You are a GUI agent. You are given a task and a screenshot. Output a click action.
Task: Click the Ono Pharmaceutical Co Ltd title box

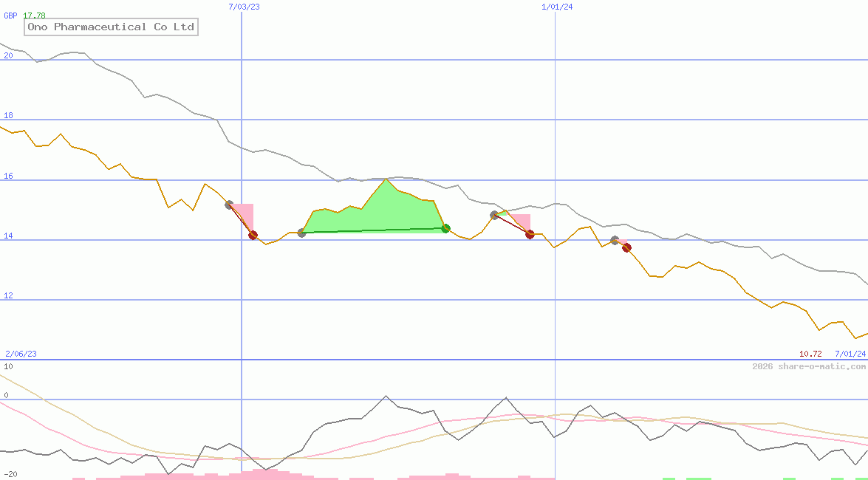click(x=111, y=27)
